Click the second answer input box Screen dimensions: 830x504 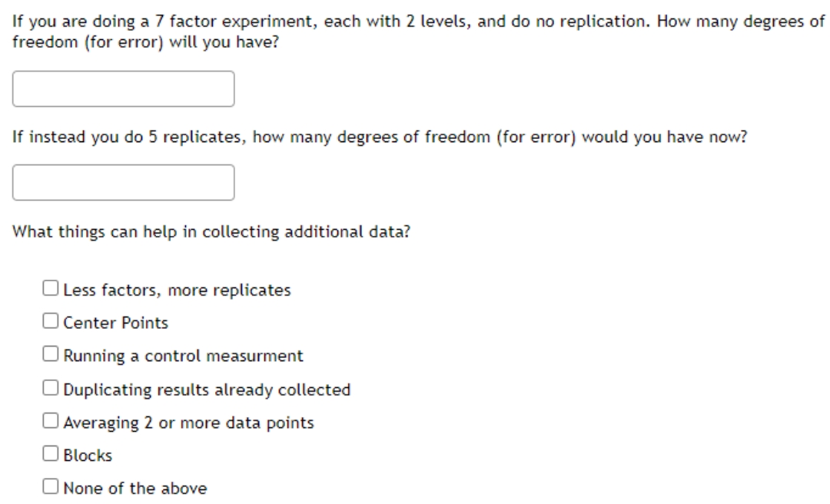click(x=123, y=182)
